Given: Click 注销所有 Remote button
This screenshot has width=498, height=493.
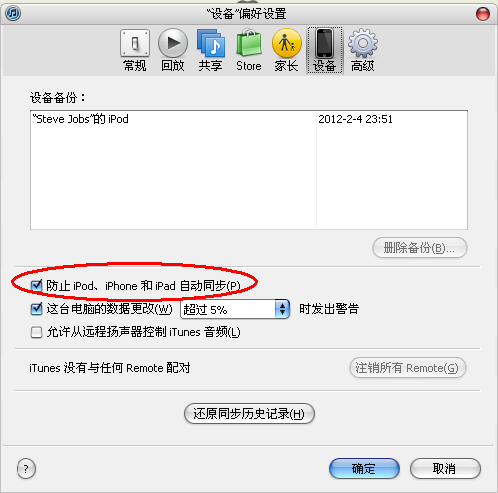Looking at the screenshot, I should [407, 368].
